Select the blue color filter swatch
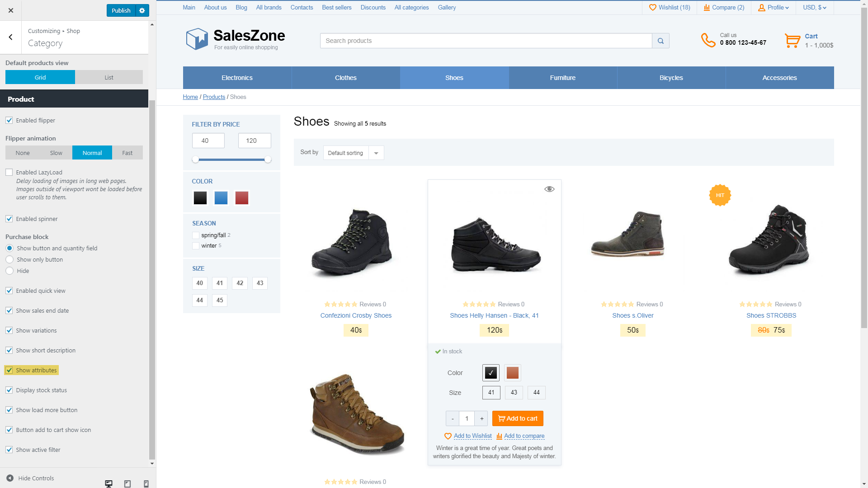Viewport: 868px width, 488px height. 221,198
